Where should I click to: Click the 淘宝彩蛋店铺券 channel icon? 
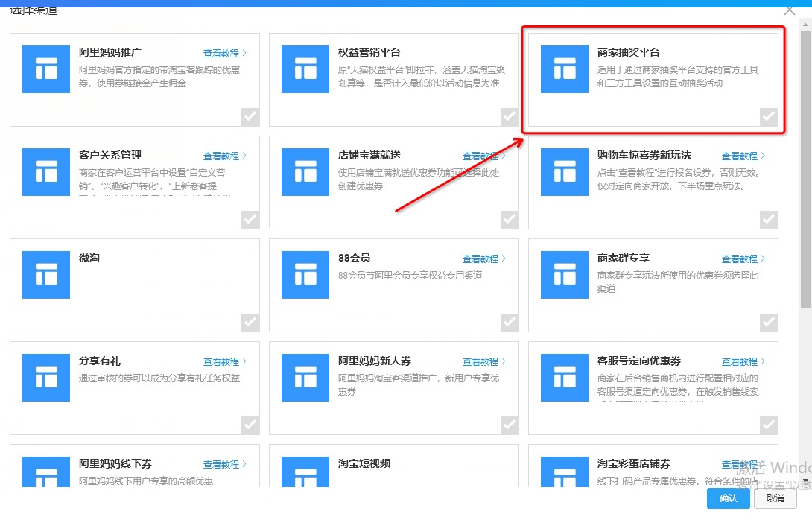[565, 472]
